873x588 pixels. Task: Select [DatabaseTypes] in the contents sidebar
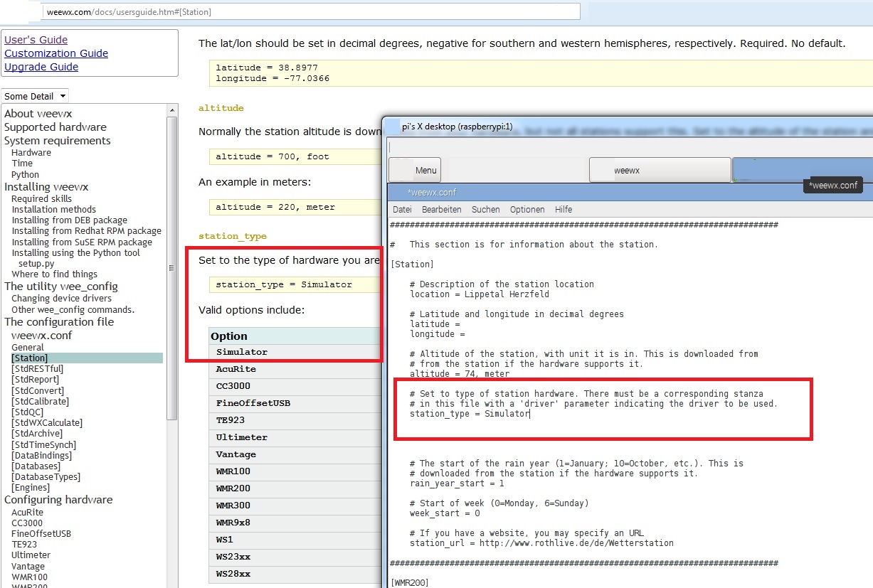click(x=46, y=476)
